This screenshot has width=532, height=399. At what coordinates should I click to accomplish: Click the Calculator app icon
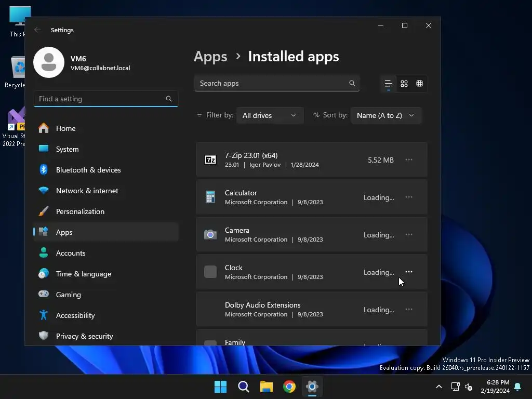(210, 197)
